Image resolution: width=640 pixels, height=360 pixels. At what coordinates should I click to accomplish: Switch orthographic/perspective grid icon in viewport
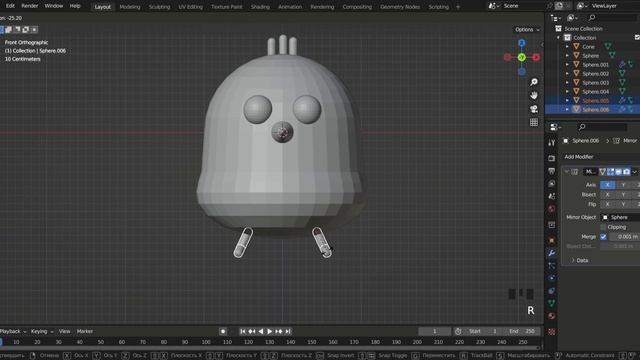coord(533,122)
